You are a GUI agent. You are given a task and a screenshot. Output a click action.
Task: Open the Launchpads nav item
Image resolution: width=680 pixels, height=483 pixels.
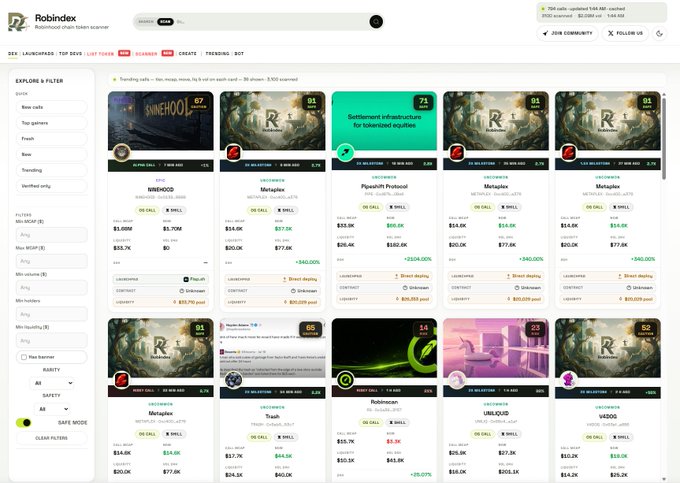[38, 54]
